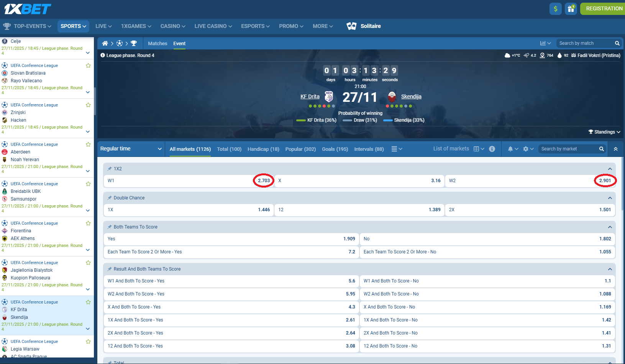Image resolution: width=625 pixels, height=364 pixels.
Task: Open the LIVE CASINO menu
Action: [213, 26]
